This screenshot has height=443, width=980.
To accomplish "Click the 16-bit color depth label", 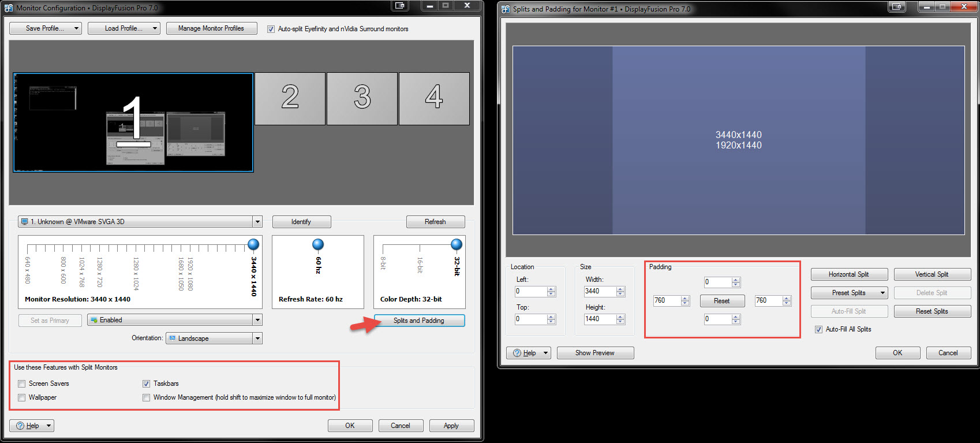I will (x=420, y=266).
